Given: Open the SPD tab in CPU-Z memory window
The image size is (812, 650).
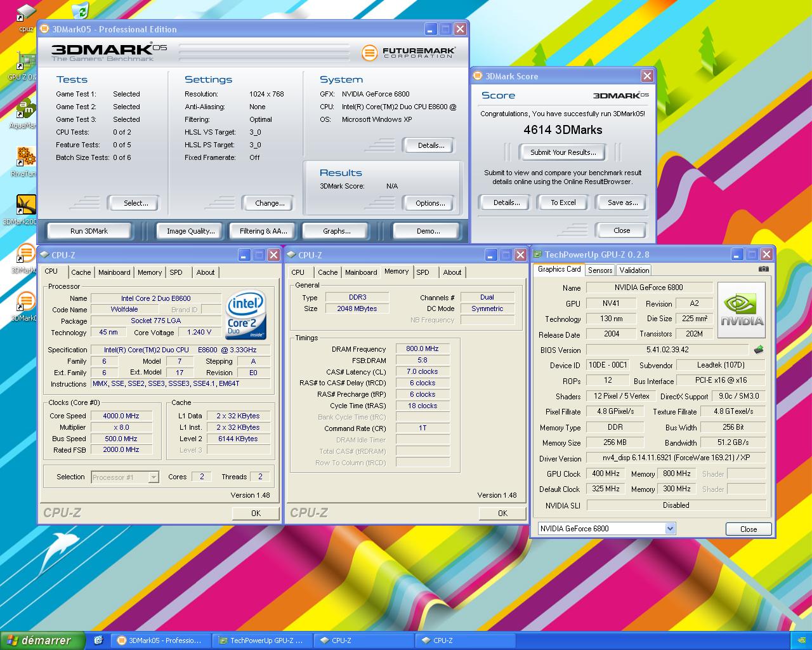Looking at the screenshot, I should tap(422, 272).
